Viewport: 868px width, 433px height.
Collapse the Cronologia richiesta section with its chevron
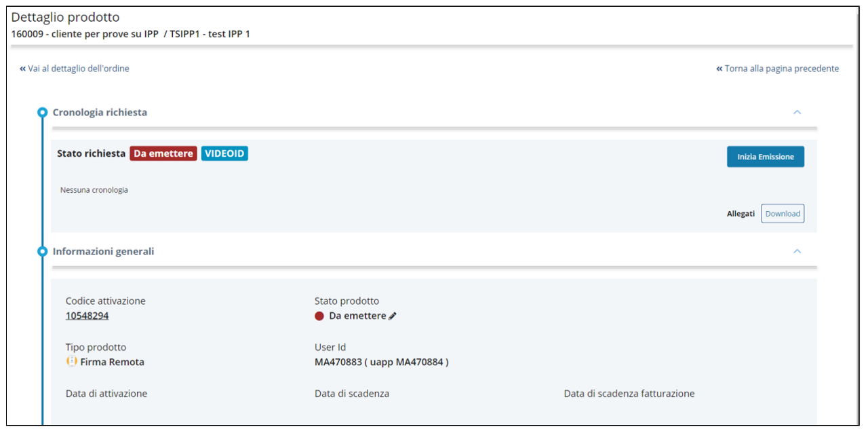click(x=797, y=112)
